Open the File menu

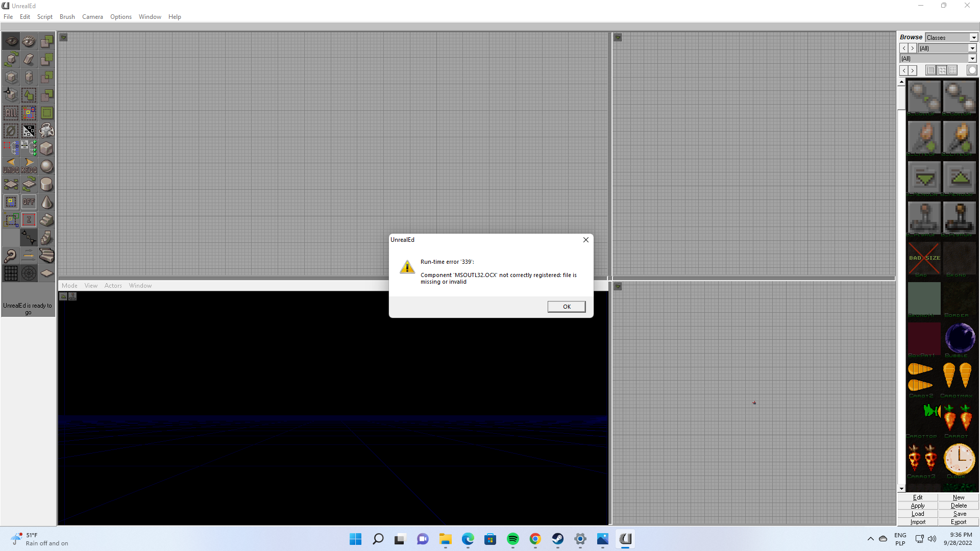tap(8, 17)
